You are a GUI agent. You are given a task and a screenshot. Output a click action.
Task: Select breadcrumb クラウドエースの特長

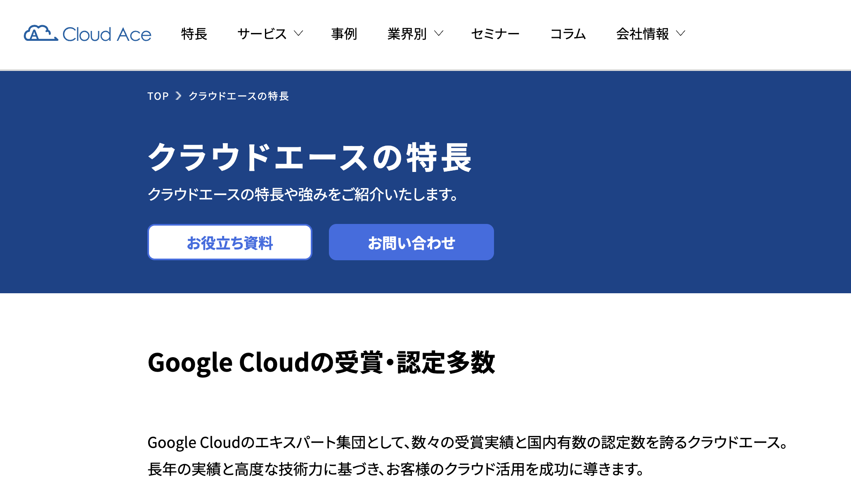click(239, 96)
